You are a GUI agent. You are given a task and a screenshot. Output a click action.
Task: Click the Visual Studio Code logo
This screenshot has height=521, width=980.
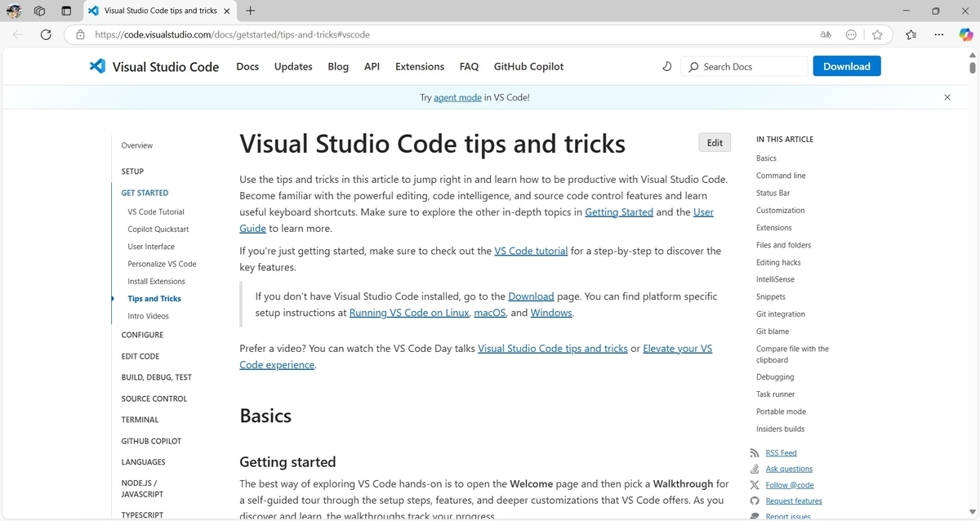point(97,66)
